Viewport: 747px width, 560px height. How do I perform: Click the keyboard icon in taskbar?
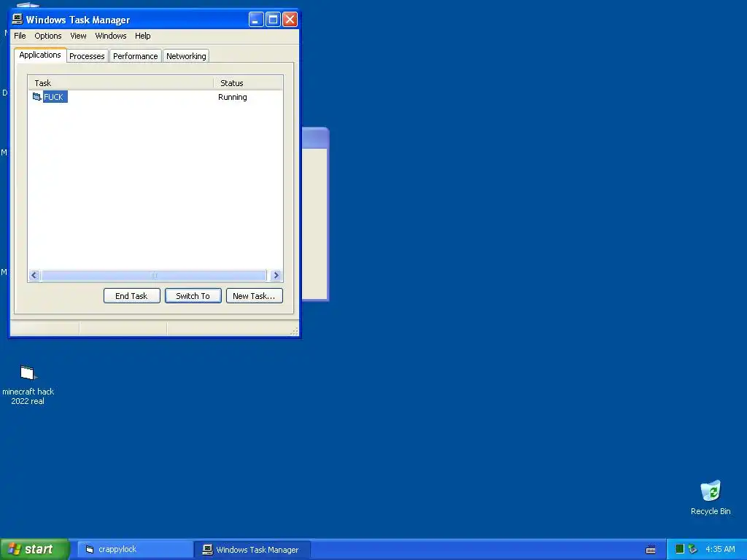(650, 550)
